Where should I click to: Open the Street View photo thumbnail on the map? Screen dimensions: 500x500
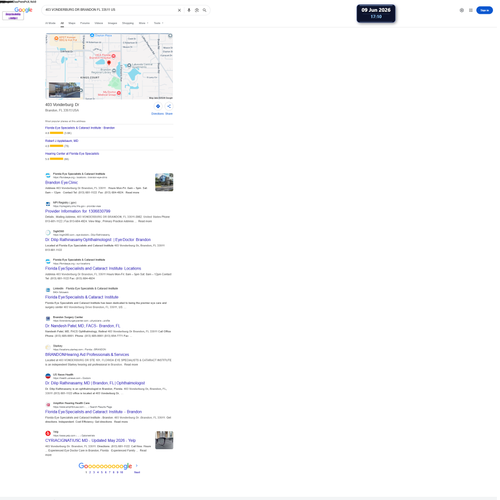[x=65, y=90]
